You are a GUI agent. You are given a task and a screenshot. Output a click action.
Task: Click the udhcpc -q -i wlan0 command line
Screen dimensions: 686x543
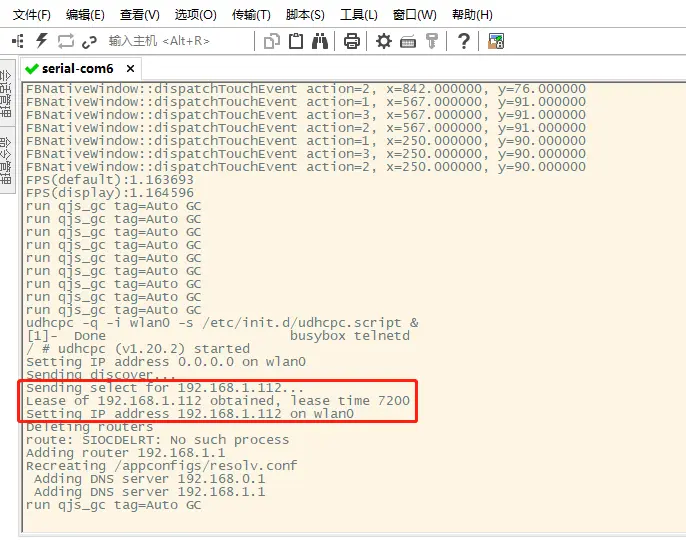click(222, 323)
